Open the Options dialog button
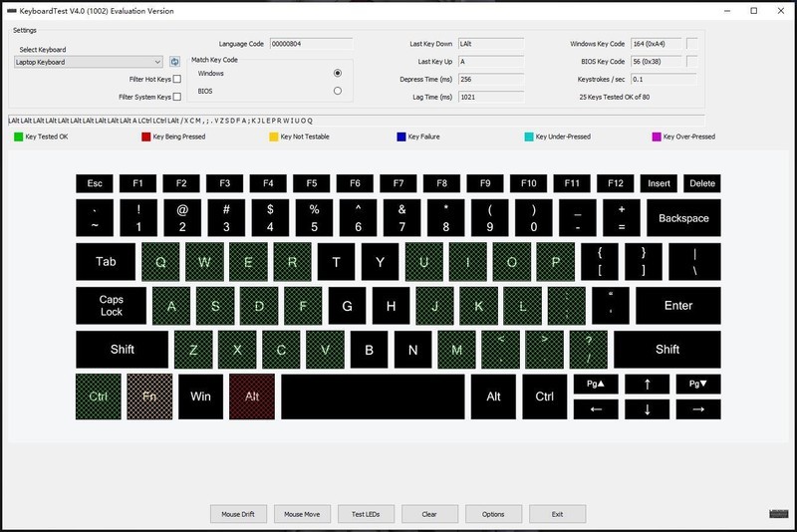Viewport: 797px width, 532px height. click(493, 514)
